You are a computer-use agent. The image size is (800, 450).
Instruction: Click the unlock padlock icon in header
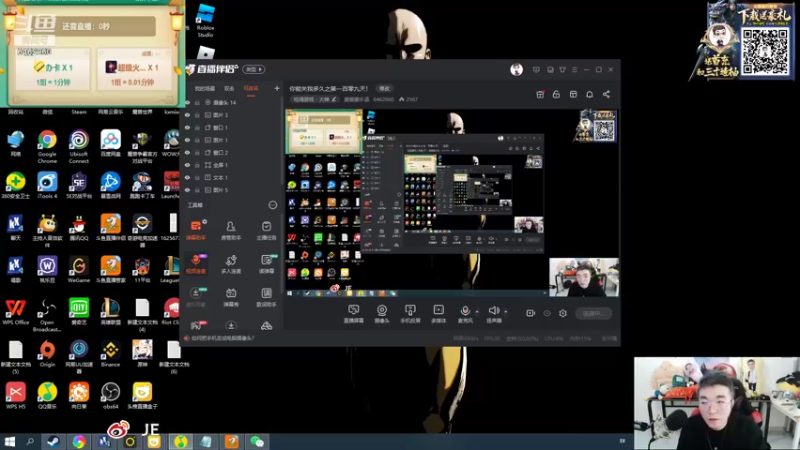coord(556,94)
